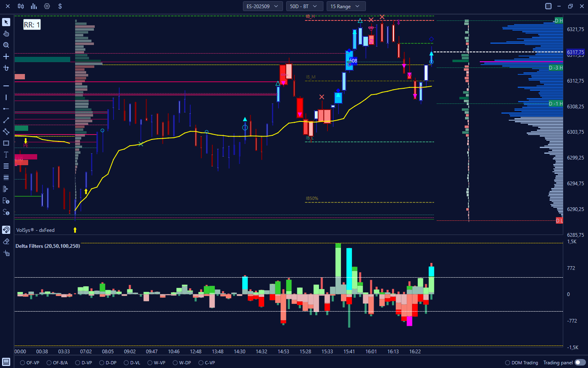
Task: Click the dollar sign trading menu
Action: 60,6
